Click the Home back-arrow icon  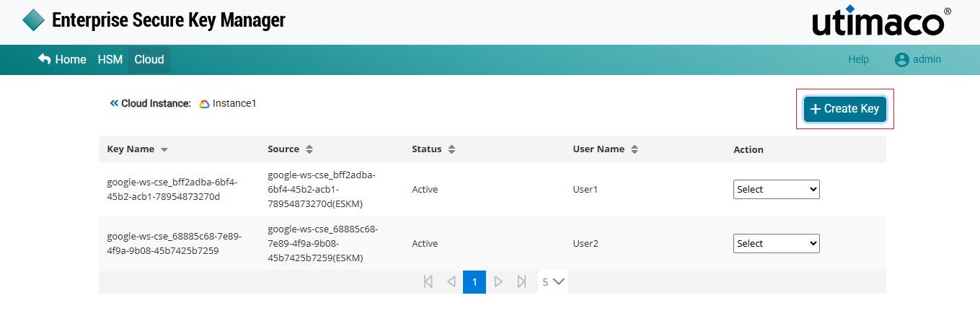click(45, 59)
